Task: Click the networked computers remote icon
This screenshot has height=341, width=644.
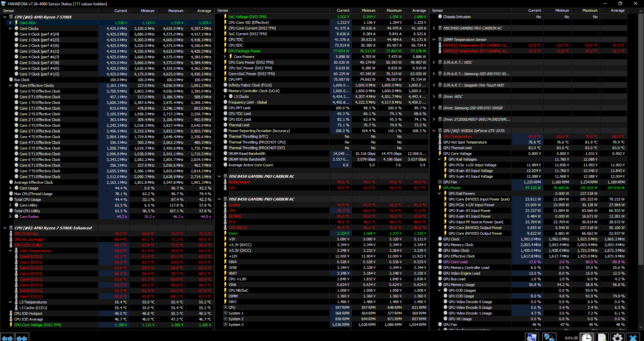Action: point(549,337)
